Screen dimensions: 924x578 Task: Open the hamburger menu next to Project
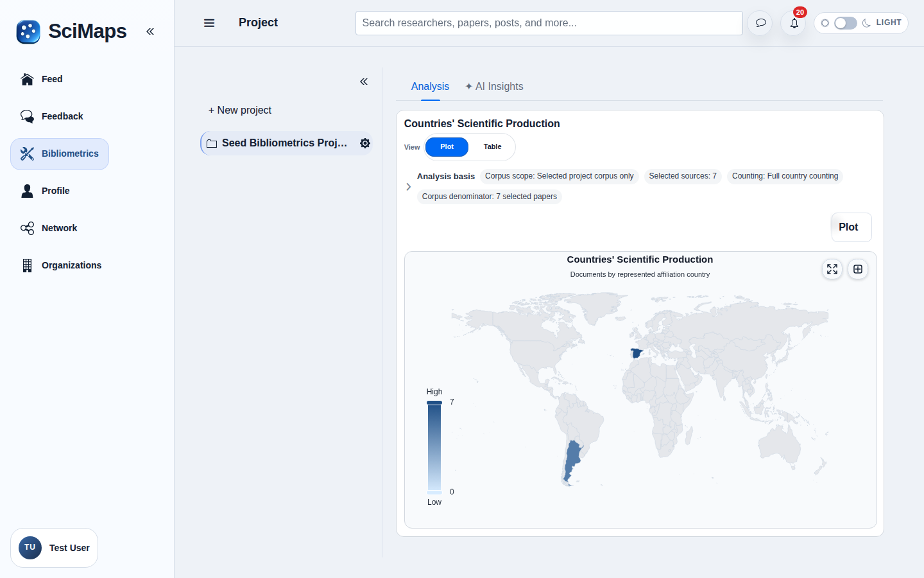209,23
